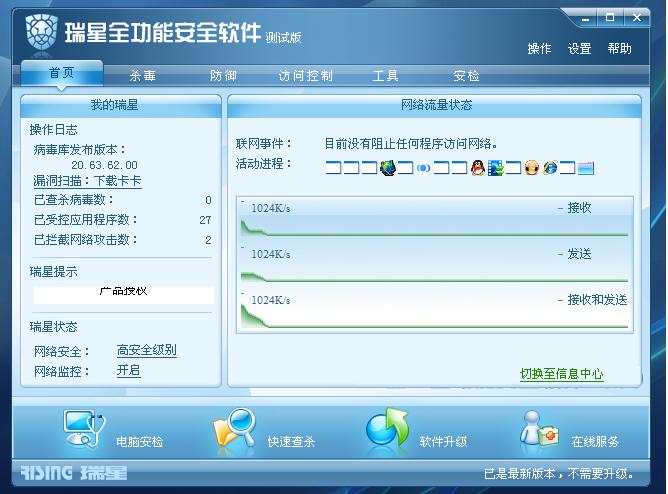The height and width of the screenshot is (494, 668).
Task: Click the Rising lion shield logo
Action: coord(41,32)
